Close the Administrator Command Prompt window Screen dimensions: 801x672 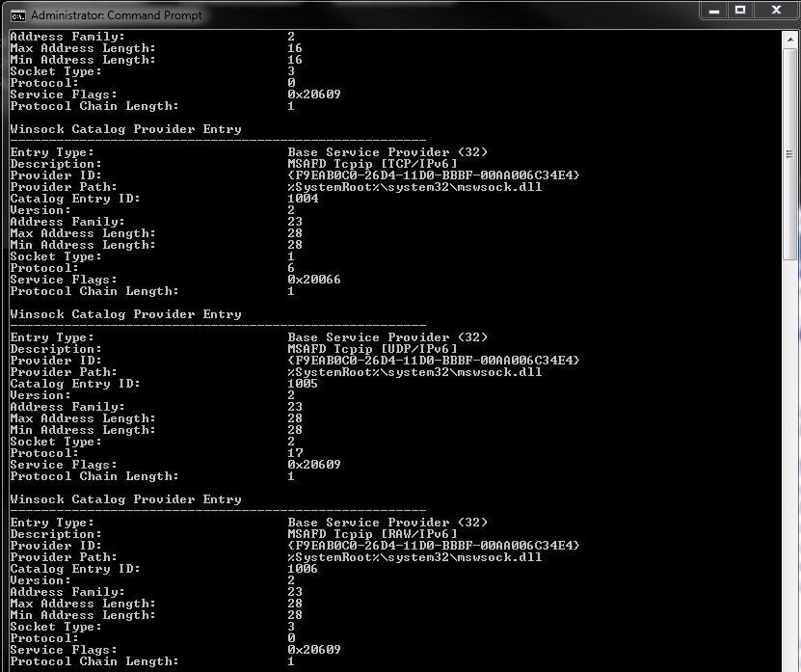coord(776,11)
